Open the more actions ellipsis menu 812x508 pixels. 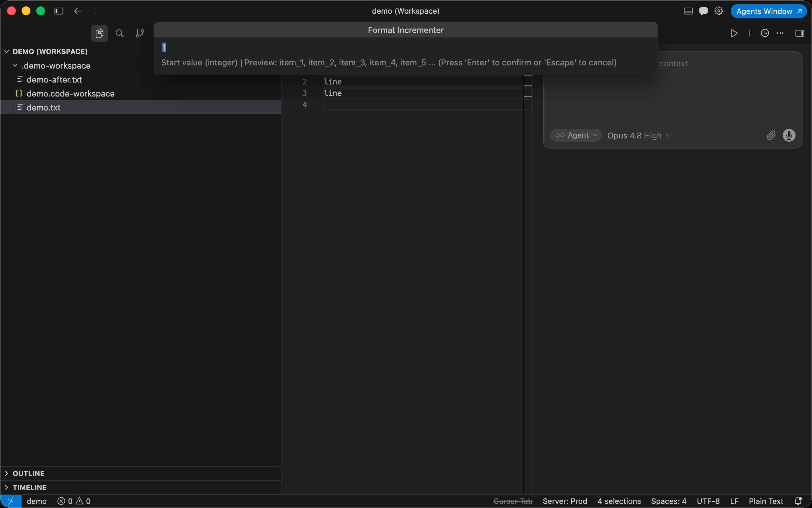[781, 33]
